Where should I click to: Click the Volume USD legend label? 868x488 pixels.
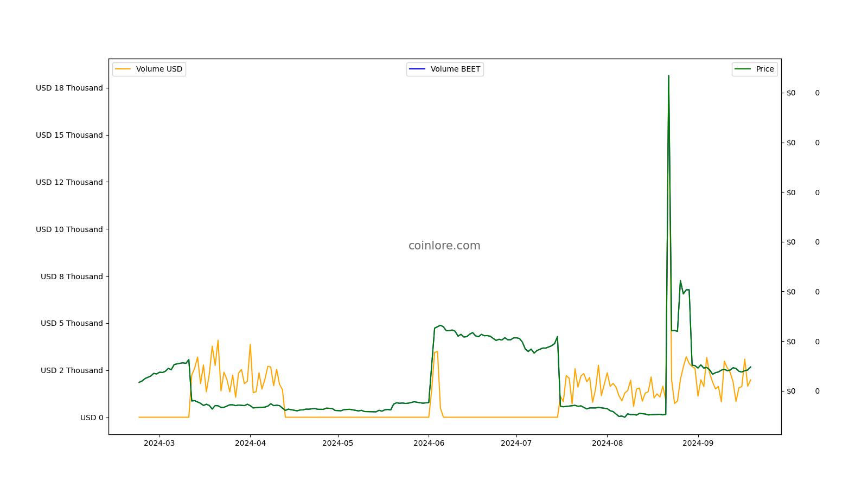coord(159,69)
